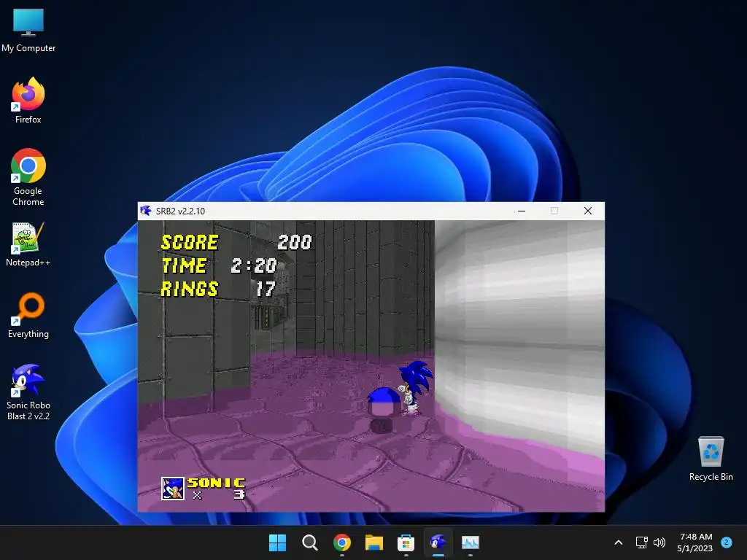Select the Recycle Bin desktop icon

click(x=711, y=458)
